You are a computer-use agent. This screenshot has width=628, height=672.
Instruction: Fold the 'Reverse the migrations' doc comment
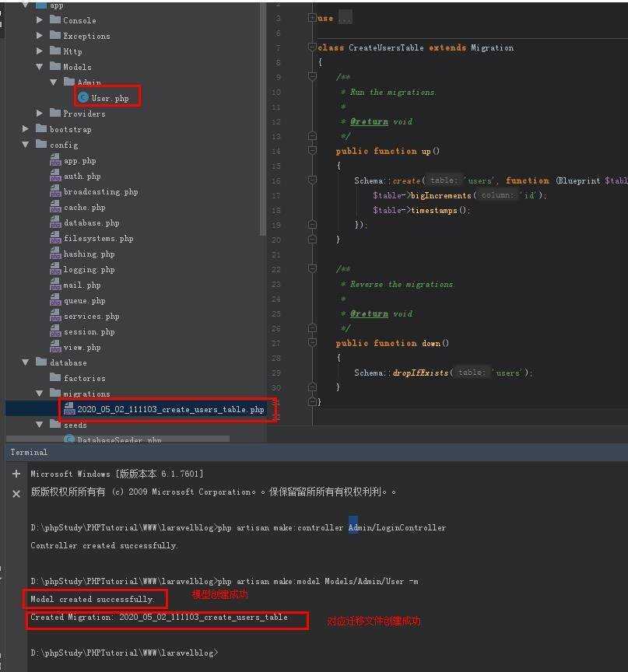click(x=312, y=268)
